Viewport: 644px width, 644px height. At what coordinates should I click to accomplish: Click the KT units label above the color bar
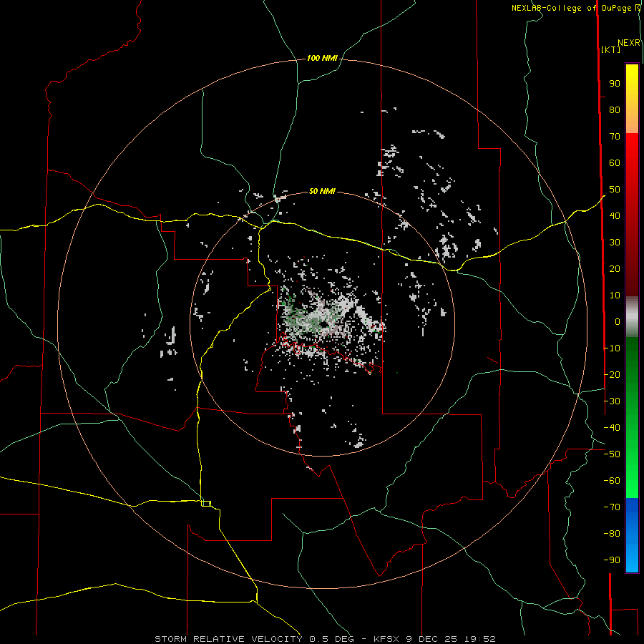[611, 49]
